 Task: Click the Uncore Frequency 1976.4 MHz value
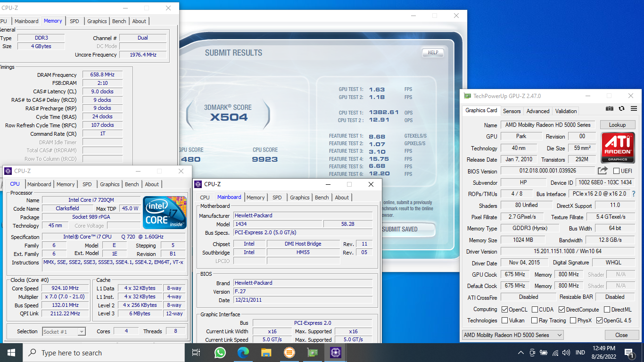click(143, 55)
